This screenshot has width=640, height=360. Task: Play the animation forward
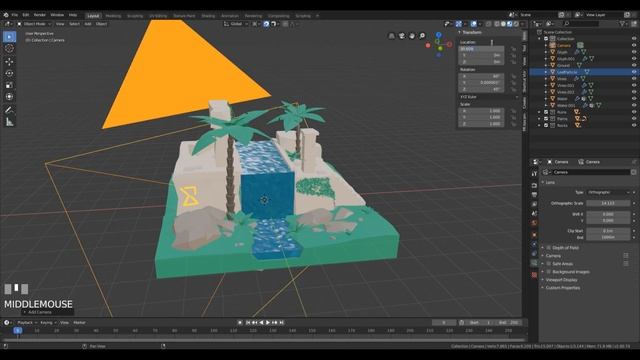click(x=268, y=323)
